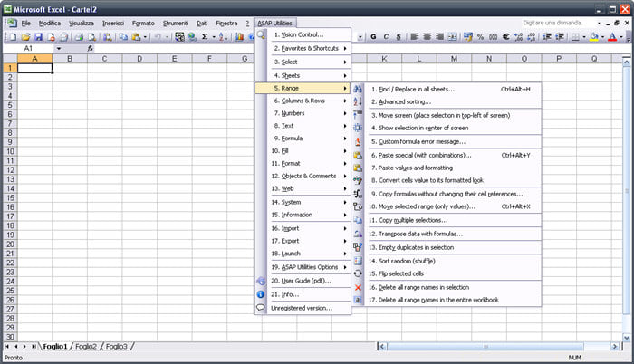The image size is (634, 364).
Task: Click the Copy toolbar icon
Action: (123, 37)
